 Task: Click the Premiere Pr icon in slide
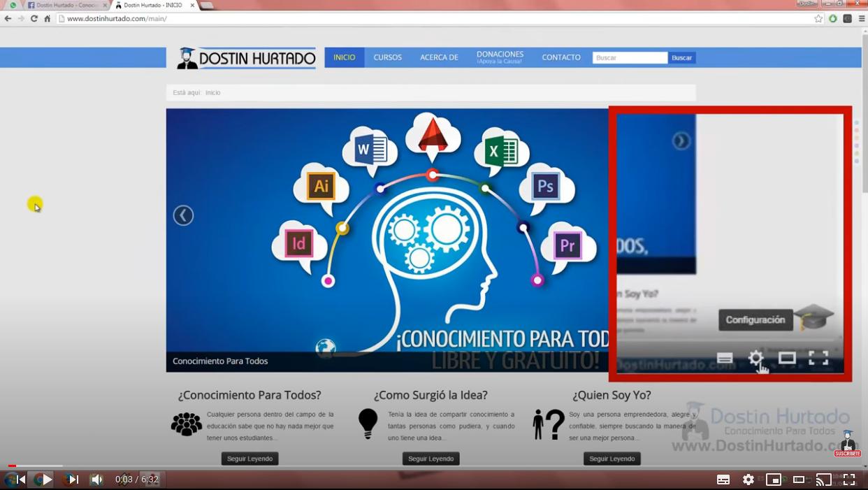pos(567,245)
